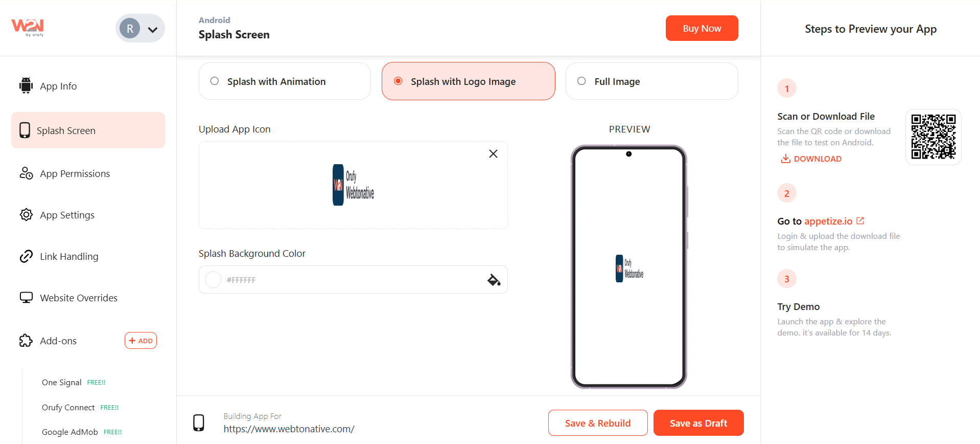Click Save & Rebuild button

[x=598, y=423]
